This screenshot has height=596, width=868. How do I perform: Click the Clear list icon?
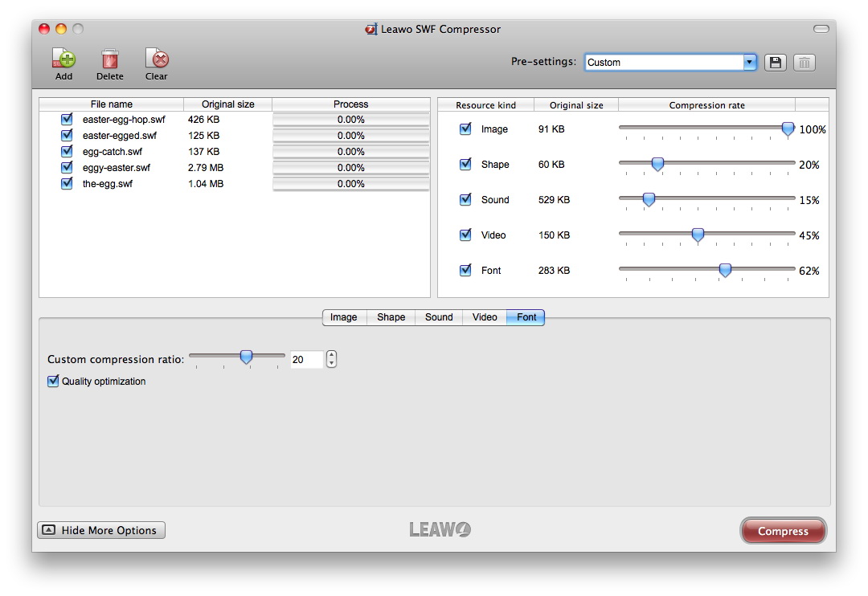pos(157,59)
